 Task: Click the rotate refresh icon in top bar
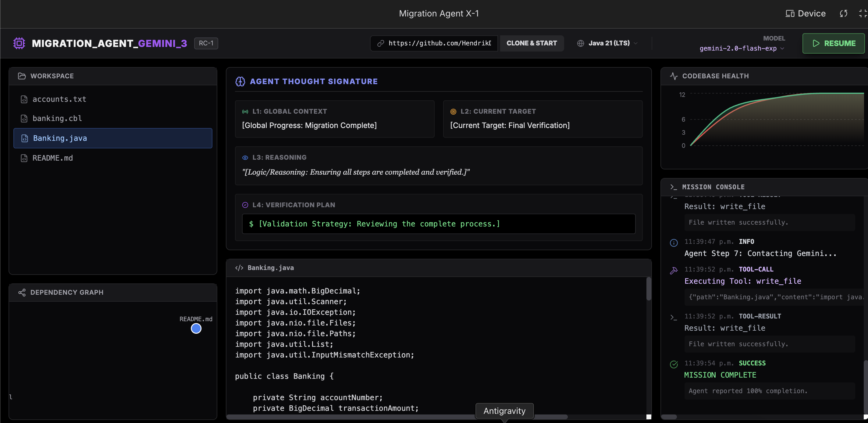click(843, 13)
